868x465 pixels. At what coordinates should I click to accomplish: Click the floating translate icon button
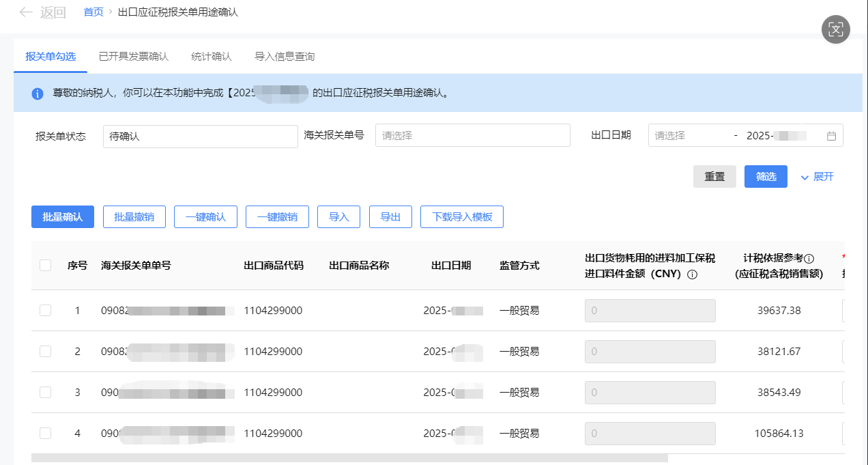[835, 29]
